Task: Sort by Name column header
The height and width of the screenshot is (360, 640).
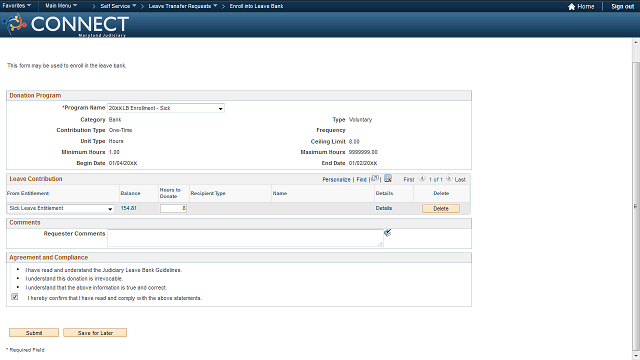Action: (x=280, y=193)
